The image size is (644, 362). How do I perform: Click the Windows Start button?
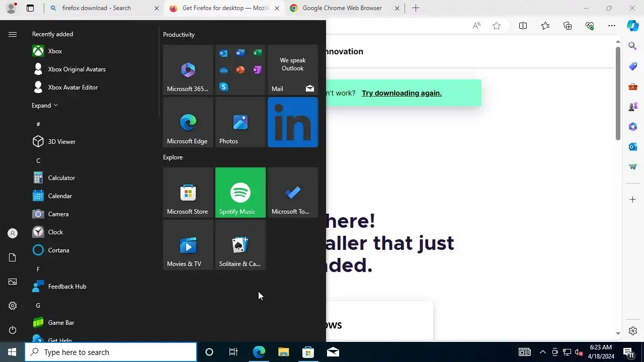(x=12, y=352)
